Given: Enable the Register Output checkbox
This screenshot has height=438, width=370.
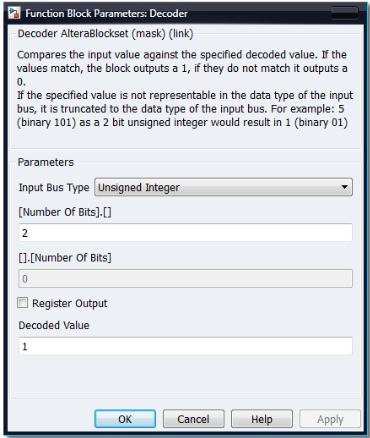Looking at the screenshot, I should pos(23,303).
